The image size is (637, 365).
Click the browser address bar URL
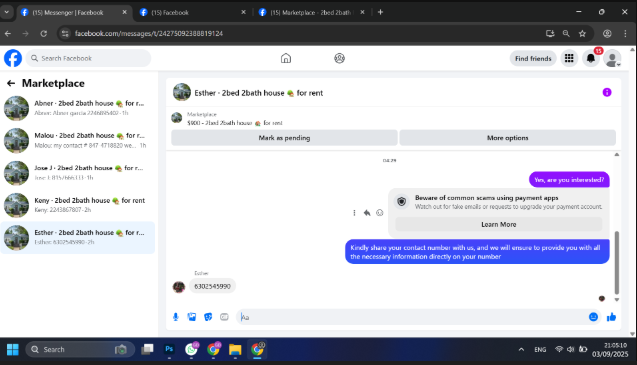point(149,34)
